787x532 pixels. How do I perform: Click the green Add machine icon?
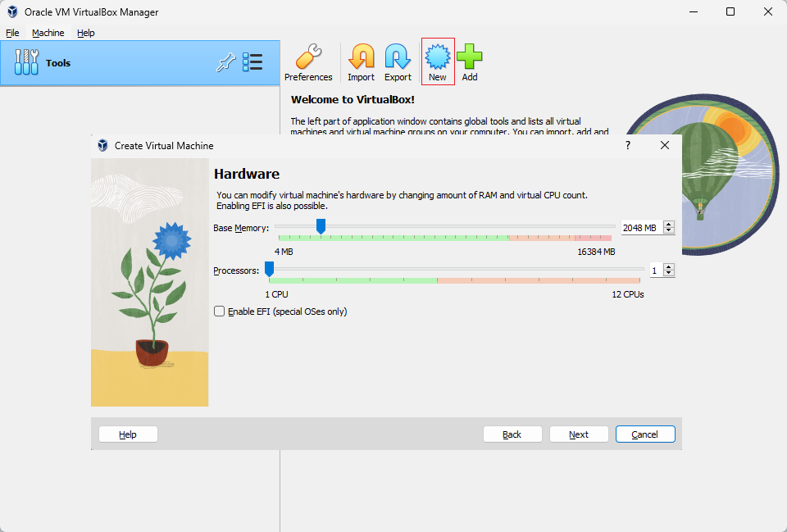pyautogui.click(x=469, y=57)
